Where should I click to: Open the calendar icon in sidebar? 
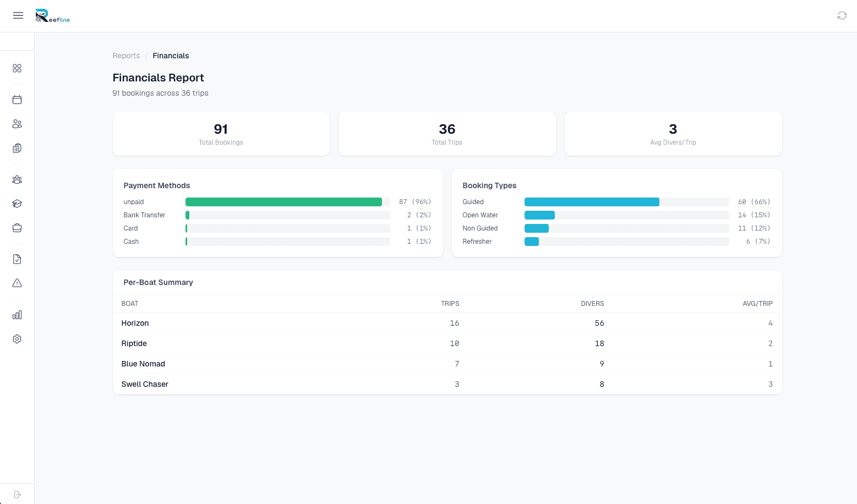click(17, 100)
